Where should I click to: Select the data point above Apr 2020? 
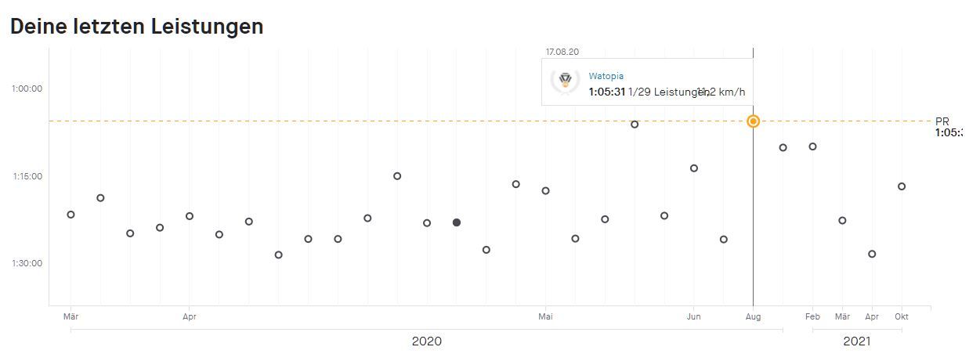pos(190,216)
